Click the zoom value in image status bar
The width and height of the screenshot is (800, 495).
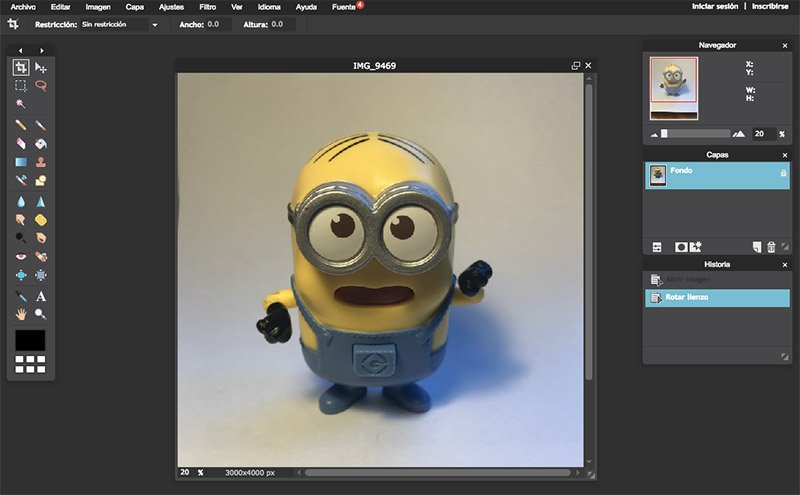point(185,473)
